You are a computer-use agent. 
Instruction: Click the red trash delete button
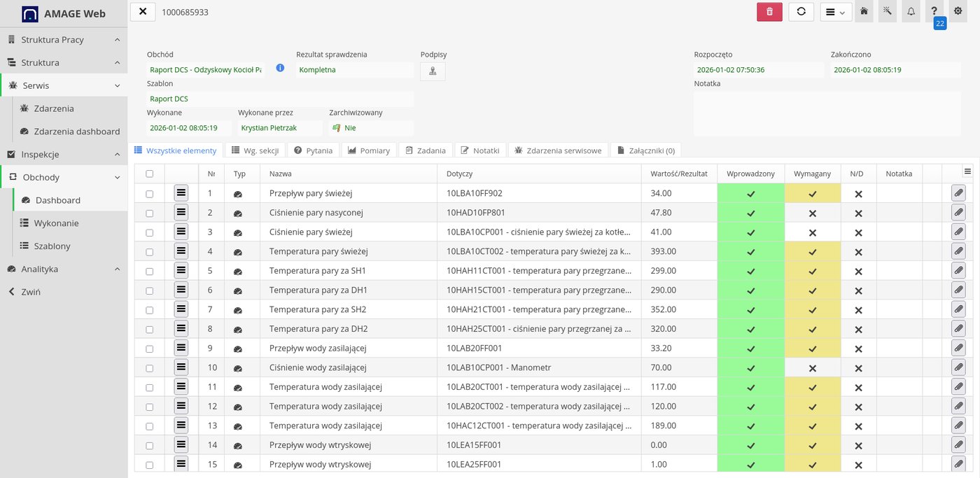coord(769,11)
